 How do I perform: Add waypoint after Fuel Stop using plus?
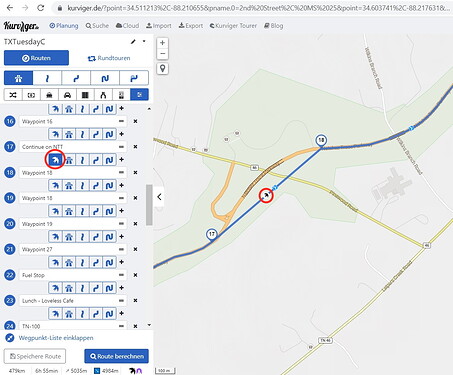pos(122,288)
